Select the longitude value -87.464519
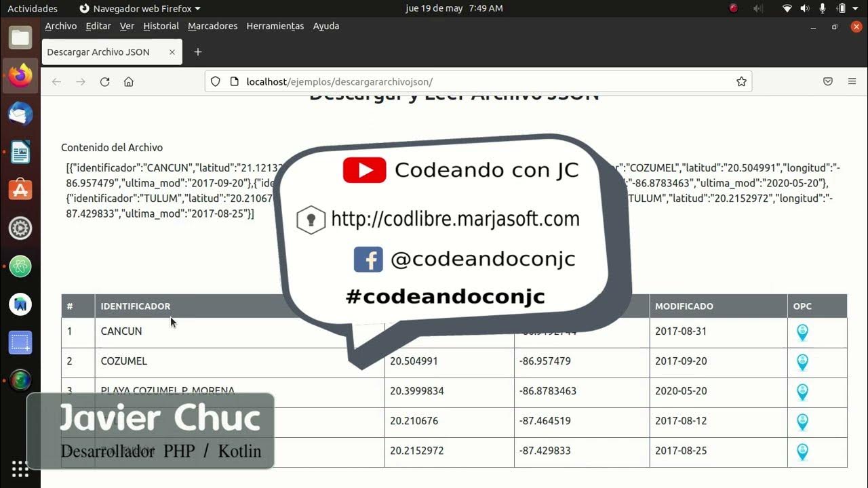 coord(545,421)
